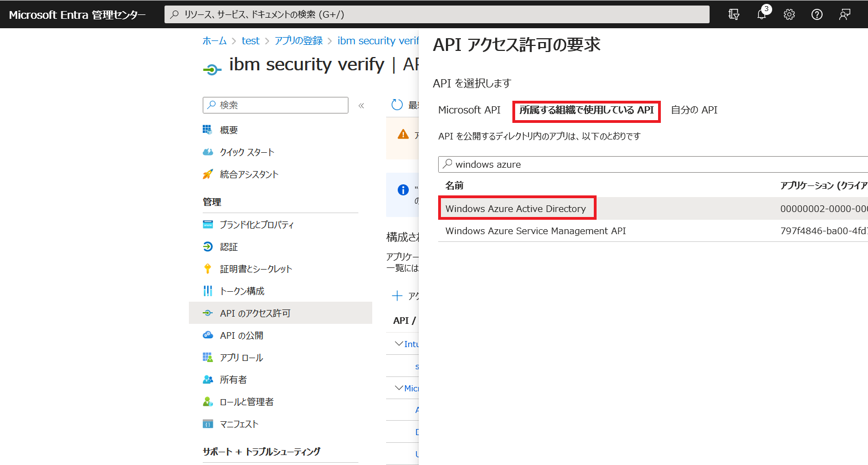Click the warning triangle icon
868x465 pixels.
click(403, 135)
